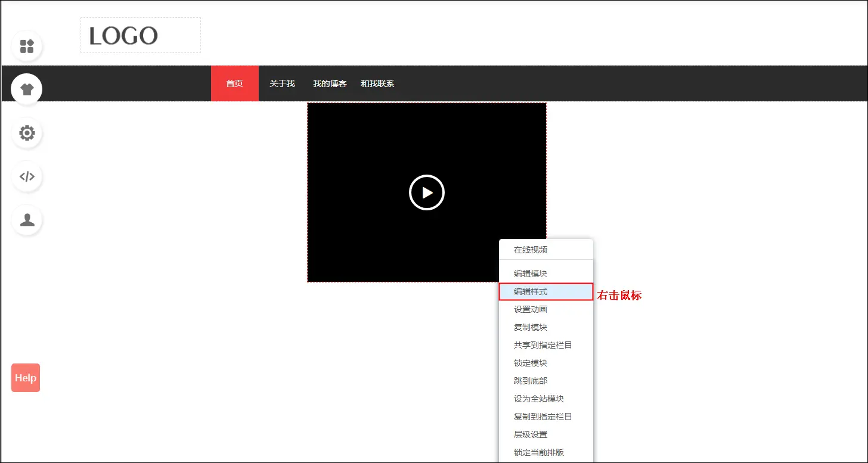Open the modules grid icon in sidebar
868x463 pixels.
(x=27, y=46)
